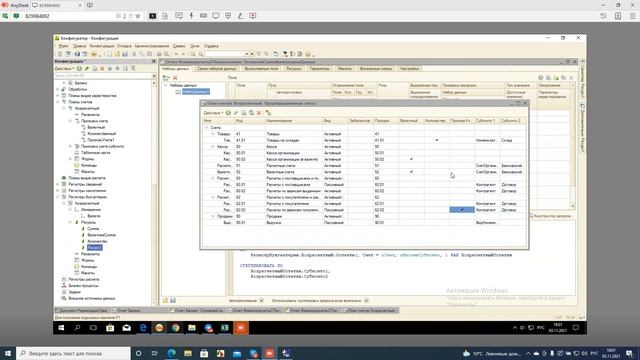The height and width of the screenshot is (360, 640).
Task: Delete predefined account red X icon
Action: coord(259,113)
